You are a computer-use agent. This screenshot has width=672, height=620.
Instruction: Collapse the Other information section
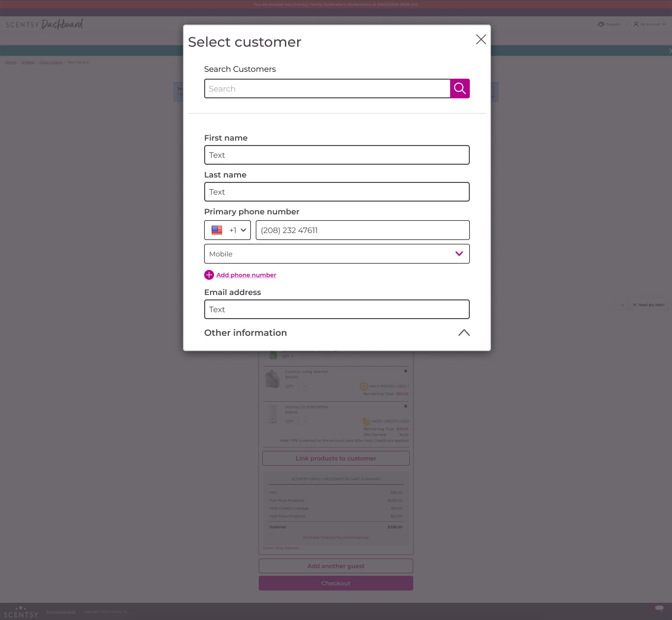464,333
